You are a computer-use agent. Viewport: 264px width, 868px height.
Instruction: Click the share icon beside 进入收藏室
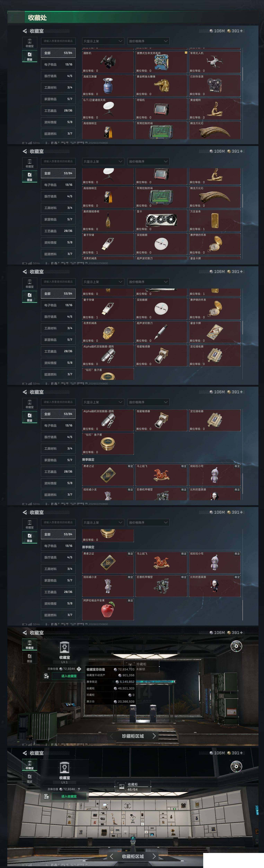46,676
